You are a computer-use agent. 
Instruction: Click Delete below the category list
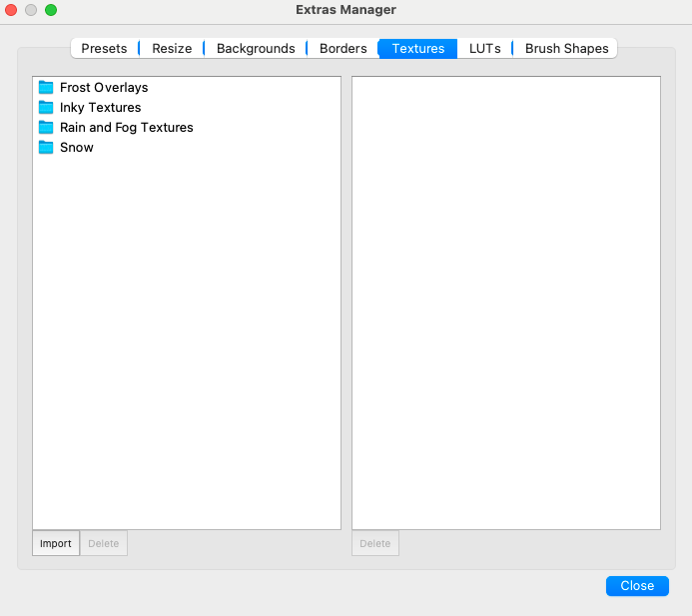coord(104,544)
